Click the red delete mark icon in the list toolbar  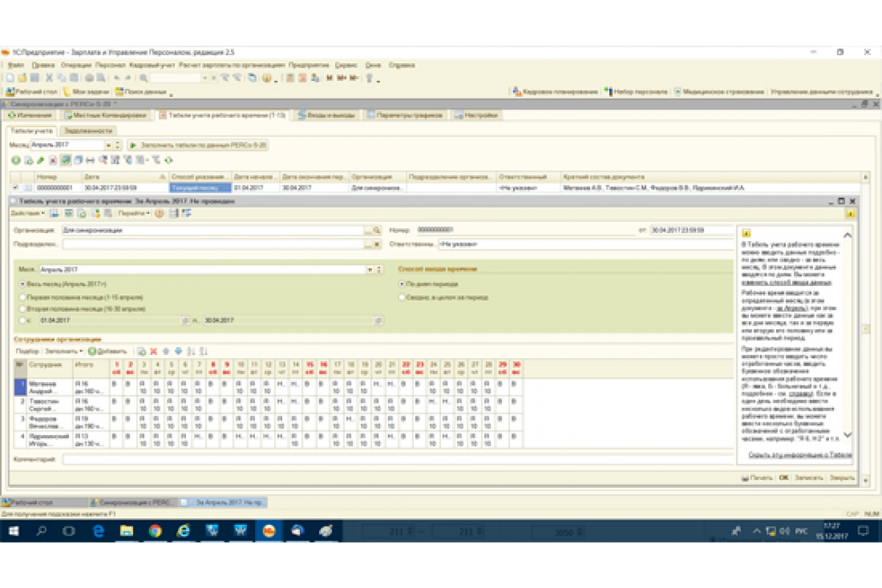(x=53, y=159)
